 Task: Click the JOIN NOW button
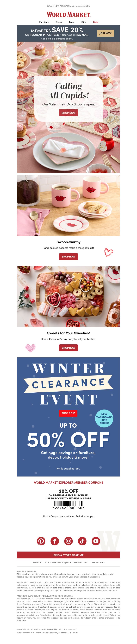105,33
